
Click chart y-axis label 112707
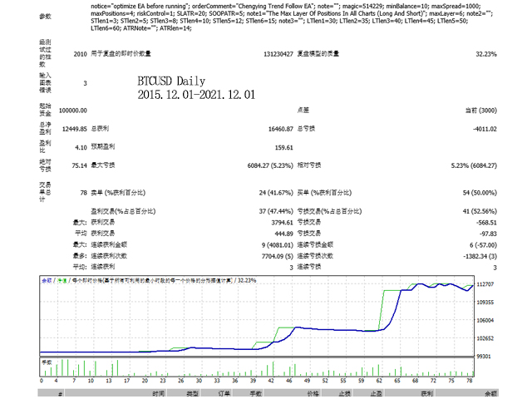(x=485, y=284)
